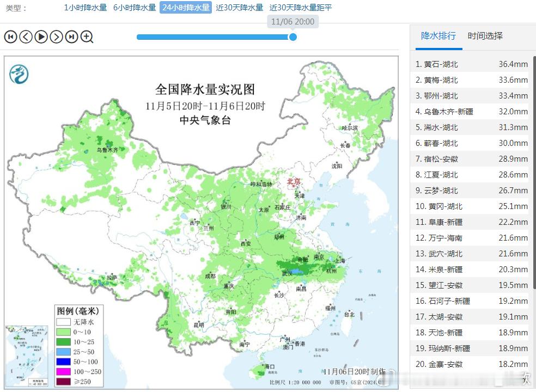Click the jump-to-last-frame icon
The image size is (536, 392).
coord(71,37)
